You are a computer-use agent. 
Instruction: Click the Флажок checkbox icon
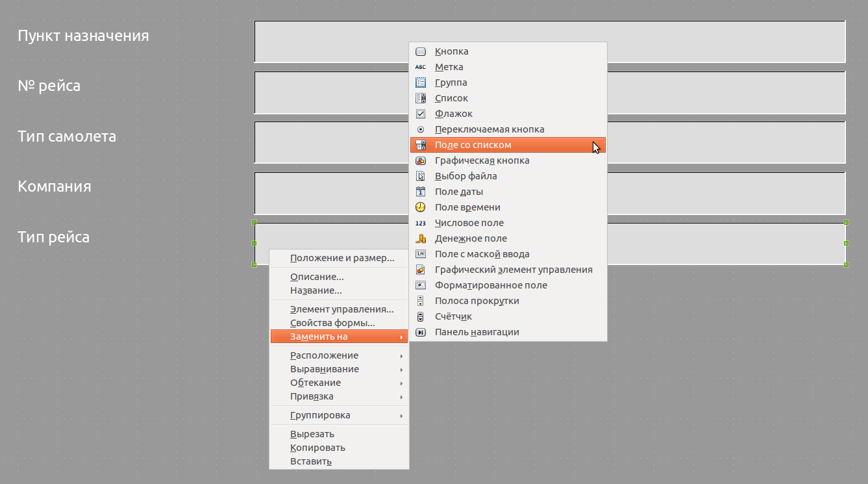click(x=421, y=114)
